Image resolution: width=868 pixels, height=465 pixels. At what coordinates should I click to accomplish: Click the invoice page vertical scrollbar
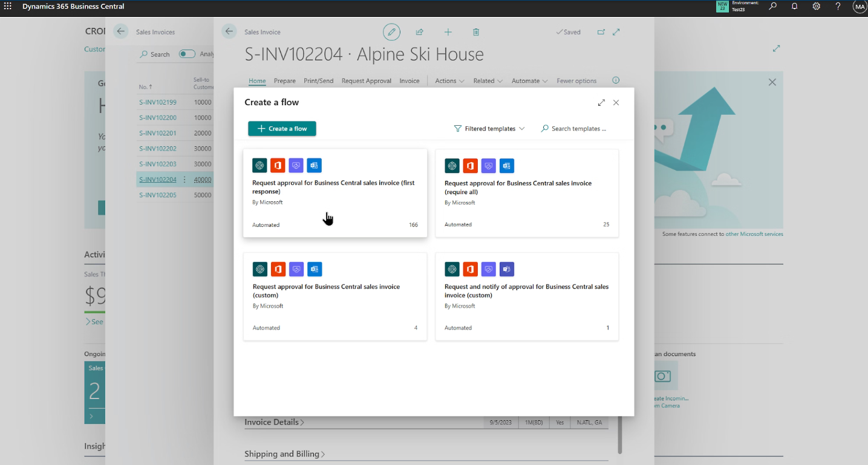click(619, 435)
